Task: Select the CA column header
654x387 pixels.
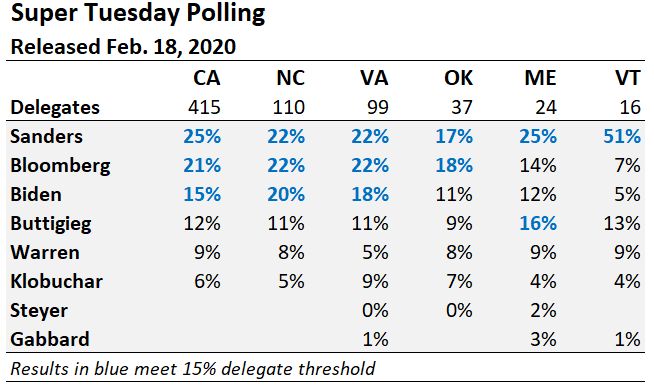Action: pyautogui.click(x=206, y=78)
